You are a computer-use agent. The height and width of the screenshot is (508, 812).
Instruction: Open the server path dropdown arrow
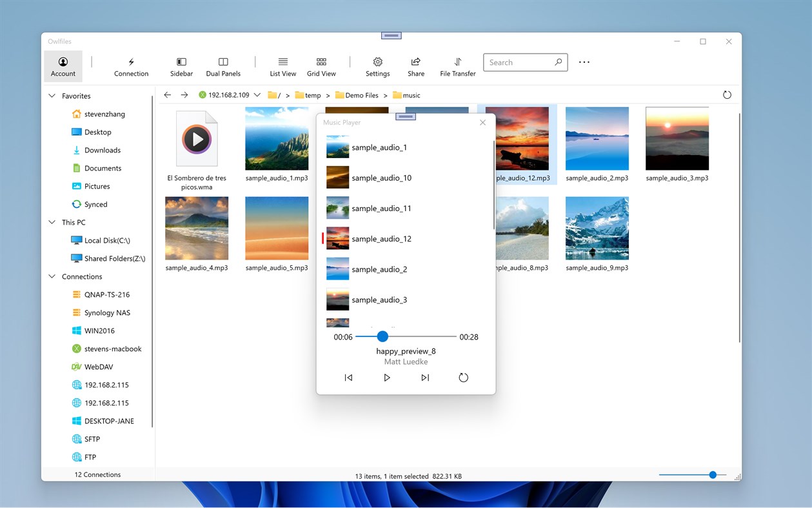click(257, 94)
